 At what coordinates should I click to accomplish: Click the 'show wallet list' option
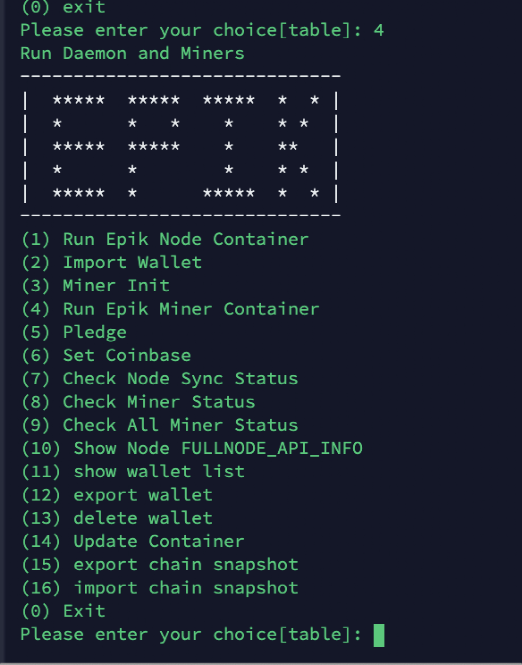tap(133, 472)
